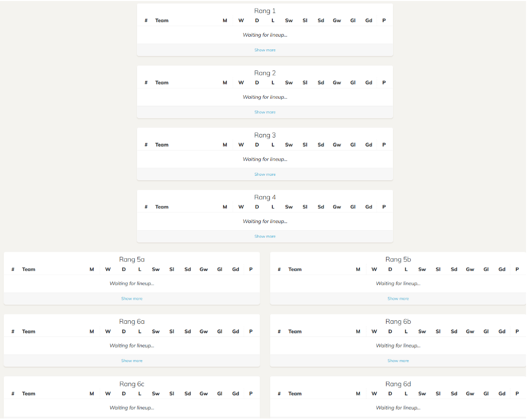Click Show more in Rang 4 table
Viewport: 528px width, 420px height.
pyautogui.click(x=265, y=236)
